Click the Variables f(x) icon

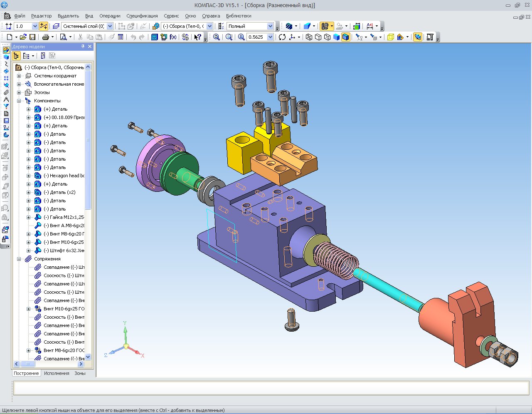tap(173, 37)
